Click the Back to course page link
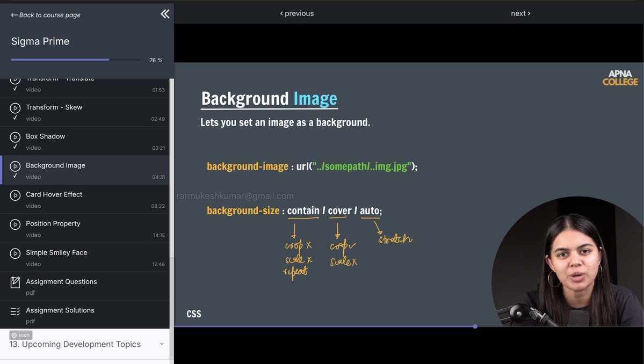The height and width of the screenshot is (364, 644). tap(46, 14)
